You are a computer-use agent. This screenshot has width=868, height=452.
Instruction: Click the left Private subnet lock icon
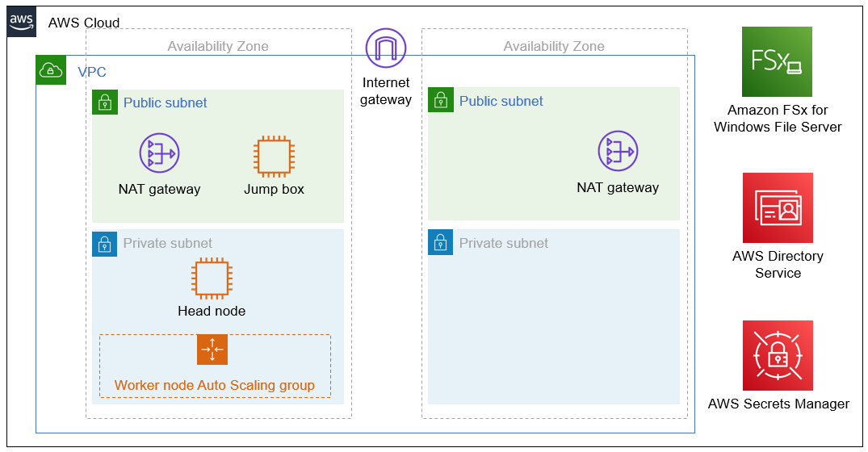tap(105, 244)
